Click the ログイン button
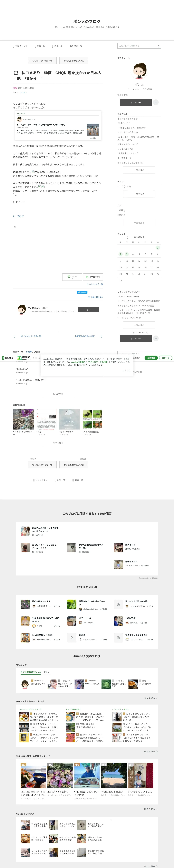The height and width of the screenshot is (868, 174). click(166, 358)
